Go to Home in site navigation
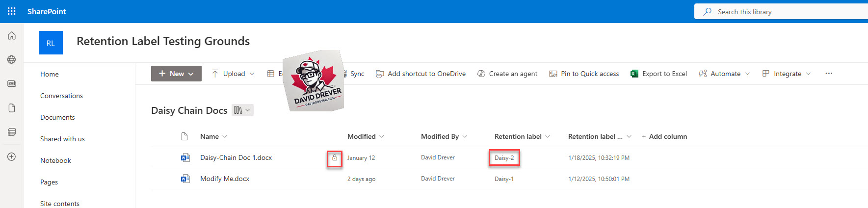Image resolution: width=868 pixels, height=208 pixels. pos(50,74)
